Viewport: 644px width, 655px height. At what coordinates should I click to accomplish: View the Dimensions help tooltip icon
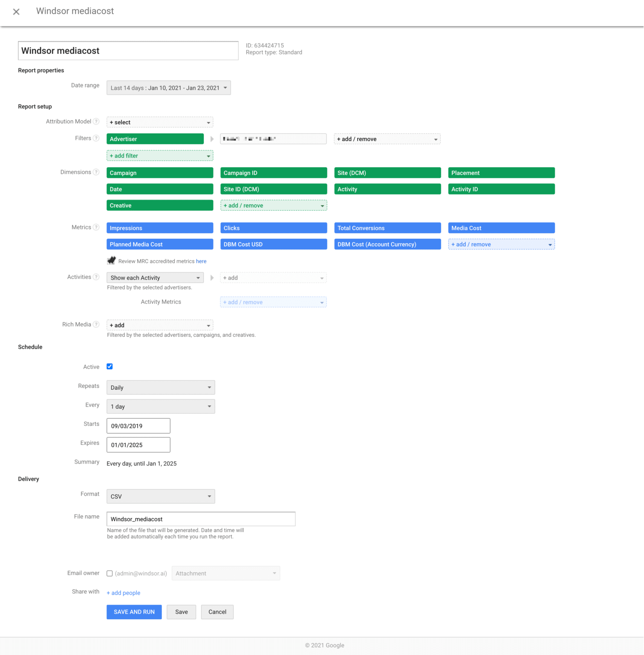pyautogui.click(x=95, y=172)
